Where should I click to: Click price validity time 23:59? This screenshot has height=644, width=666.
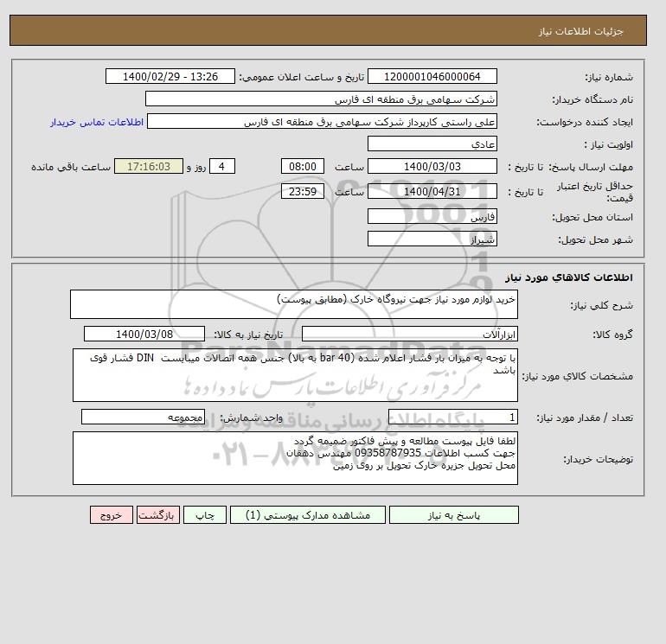[x=303, y=191]
